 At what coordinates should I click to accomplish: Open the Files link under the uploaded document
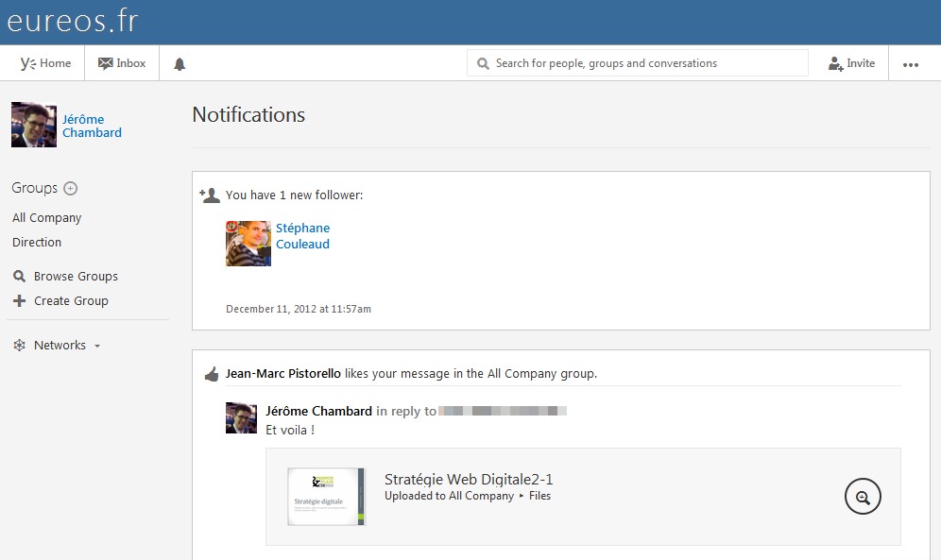coord(539,496)
